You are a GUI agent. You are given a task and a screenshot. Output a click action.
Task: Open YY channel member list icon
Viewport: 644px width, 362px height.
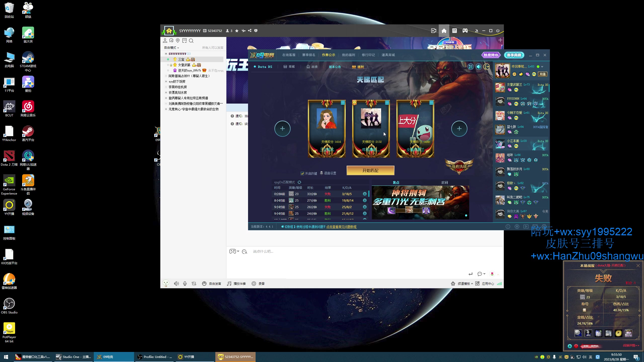[x=165, y=40]
